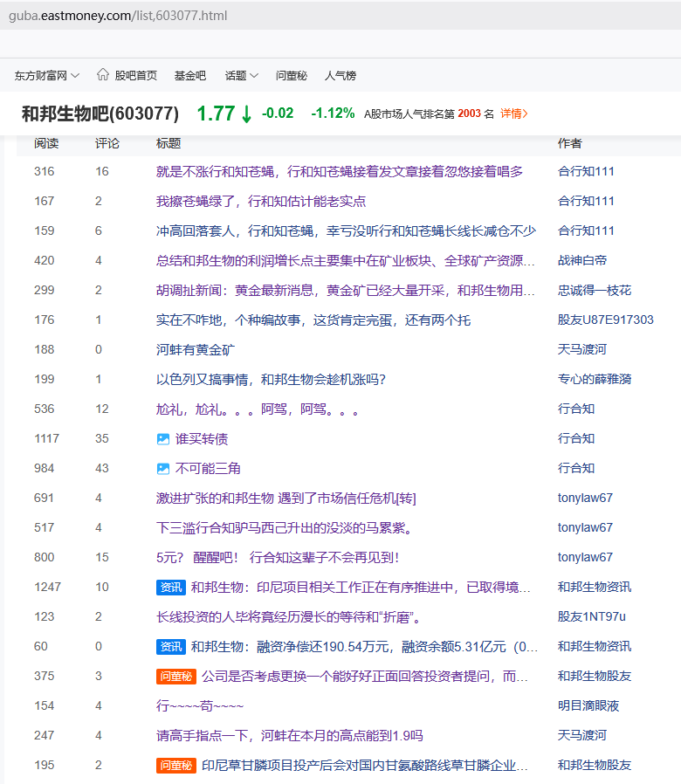The image size is (681, 784).
Task: Open post 我擦苍蝇绿了
Action: coord(261,201)
